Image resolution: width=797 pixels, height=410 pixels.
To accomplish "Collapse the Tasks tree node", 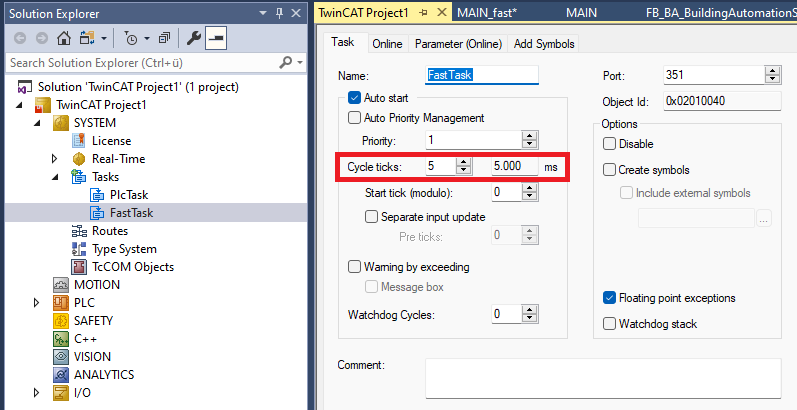I will (55, 177).
